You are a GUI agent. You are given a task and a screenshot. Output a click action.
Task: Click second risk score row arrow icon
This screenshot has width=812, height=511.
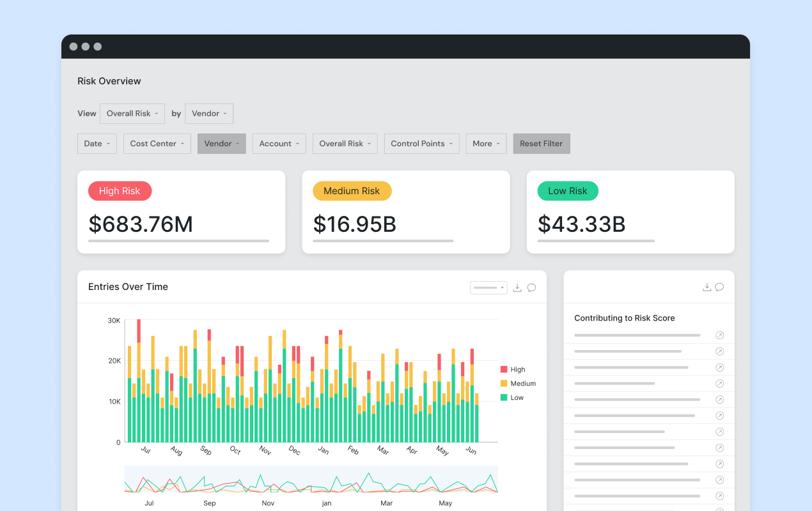719,351
